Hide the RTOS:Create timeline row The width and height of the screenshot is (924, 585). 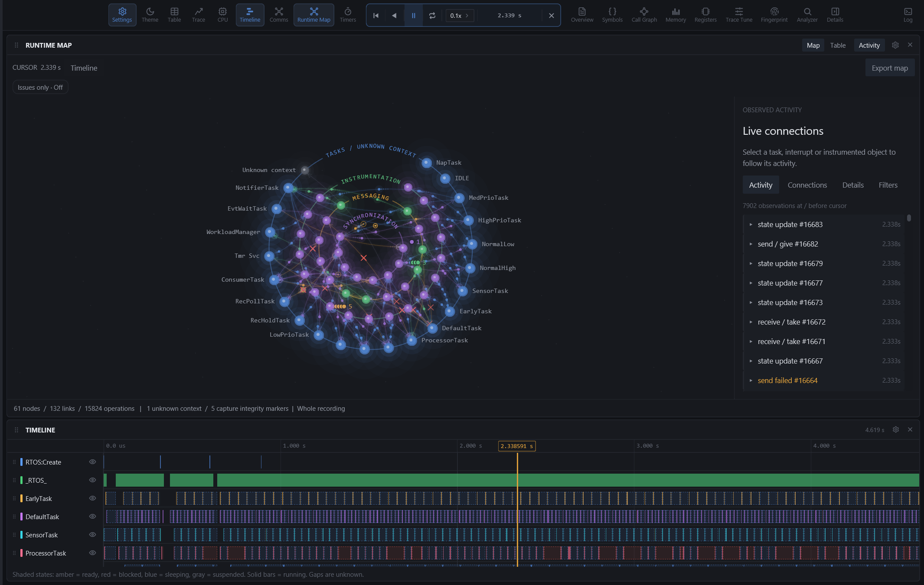pos(92,462)
